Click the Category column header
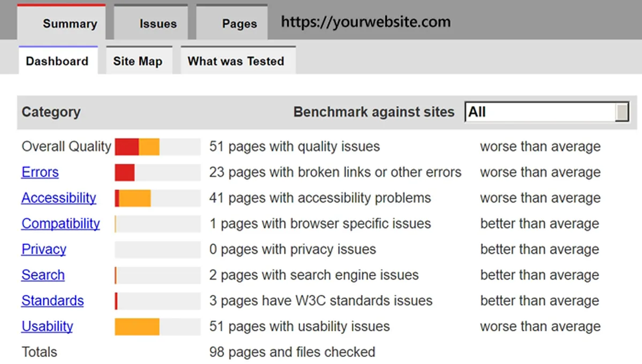The height and width of the screenshot is (364, 642). 51,112
